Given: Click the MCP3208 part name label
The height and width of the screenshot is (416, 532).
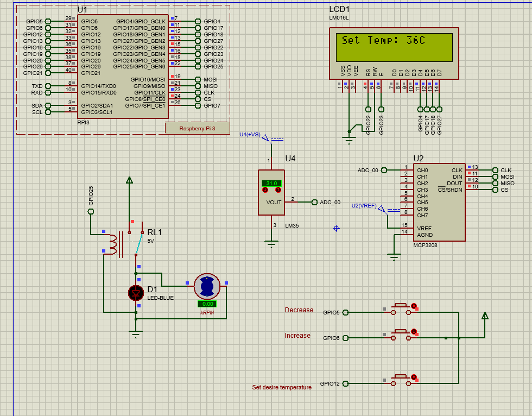Looking at the screenshot, I should (x=425, y=245).
